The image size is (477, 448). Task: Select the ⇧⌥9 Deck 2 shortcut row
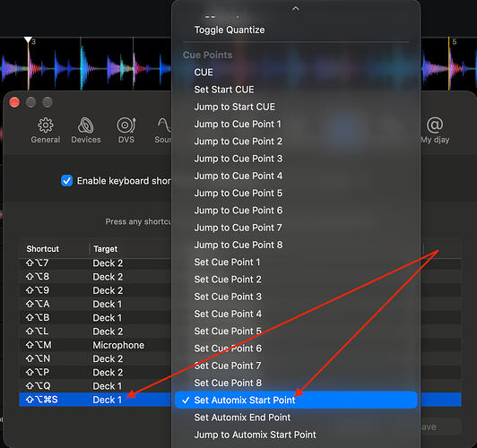point(95,290)
